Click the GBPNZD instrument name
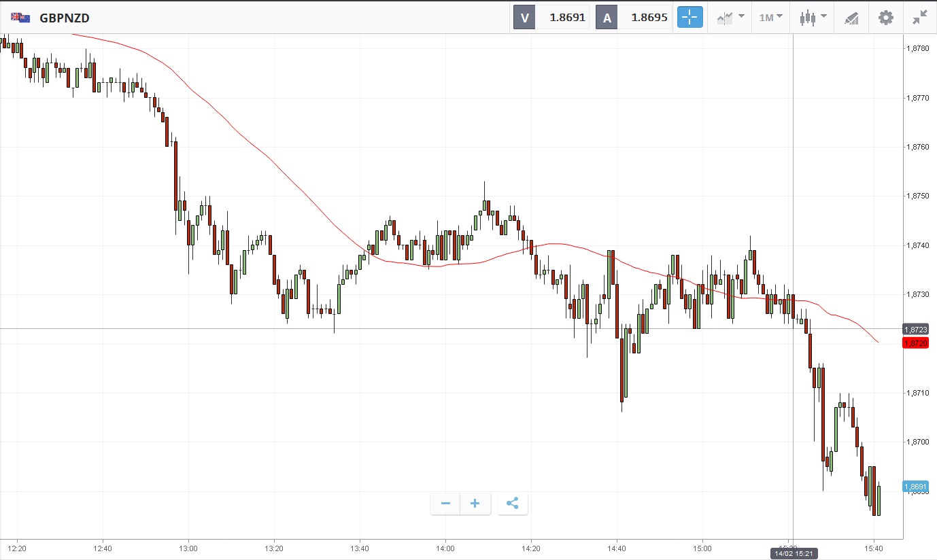Viewport: 937px width, 560px height. 65,18
